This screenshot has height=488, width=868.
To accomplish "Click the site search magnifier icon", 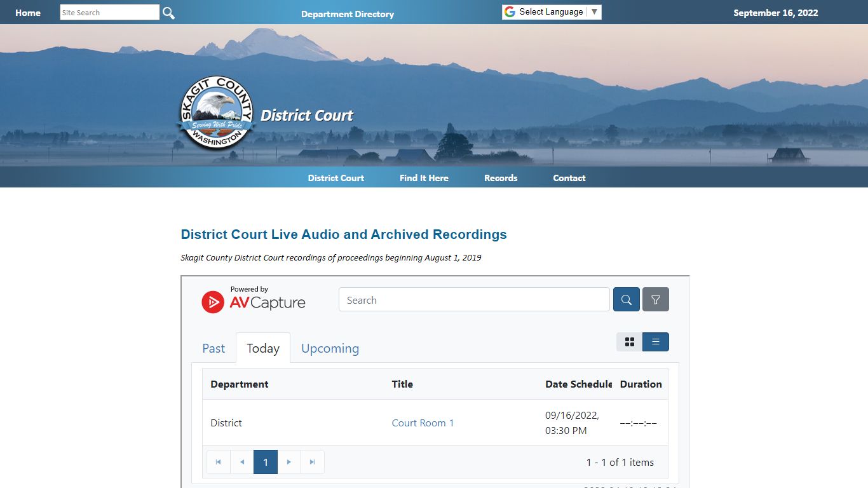I will pos(168,13).
